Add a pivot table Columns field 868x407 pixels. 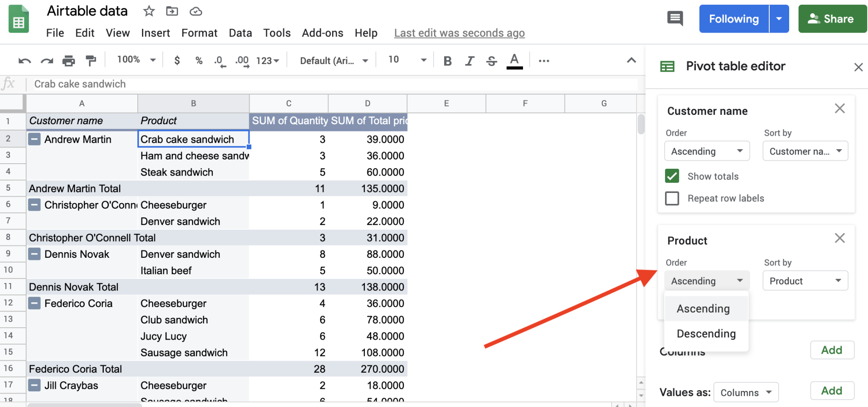coord(832,350)
